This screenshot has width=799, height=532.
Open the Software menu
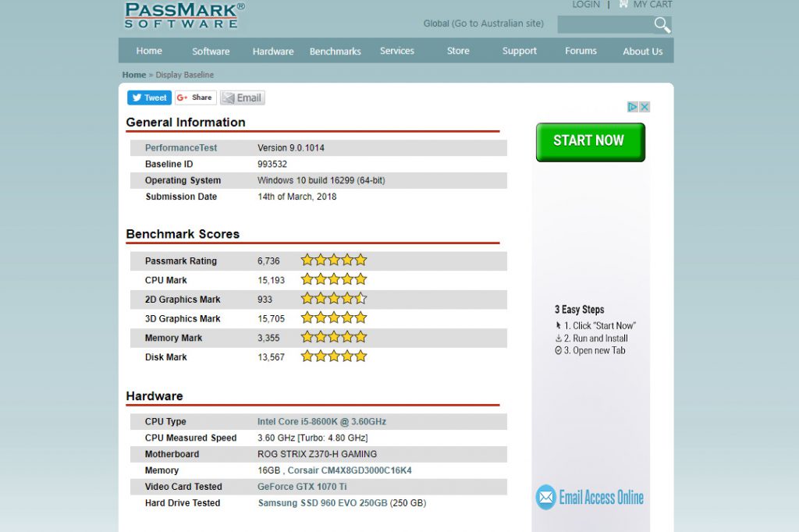(x=211, y=51)
